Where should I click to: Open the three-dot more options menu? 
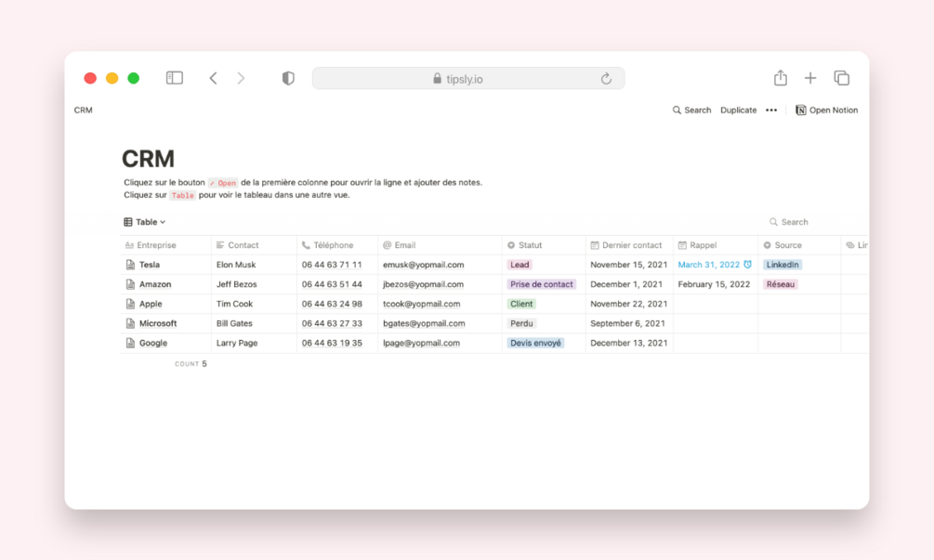click(x=771, y=111)
